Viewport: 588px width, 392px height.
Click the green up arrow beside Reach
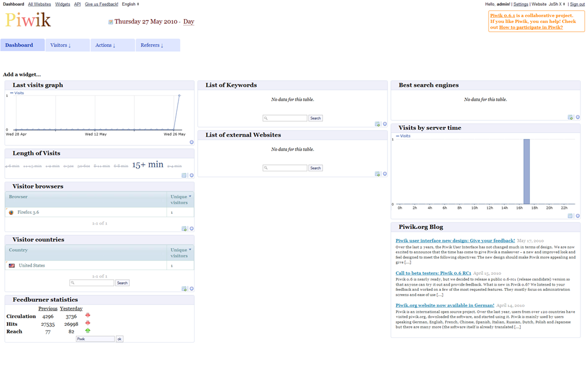pyautogui.click(x=88, y=331)
